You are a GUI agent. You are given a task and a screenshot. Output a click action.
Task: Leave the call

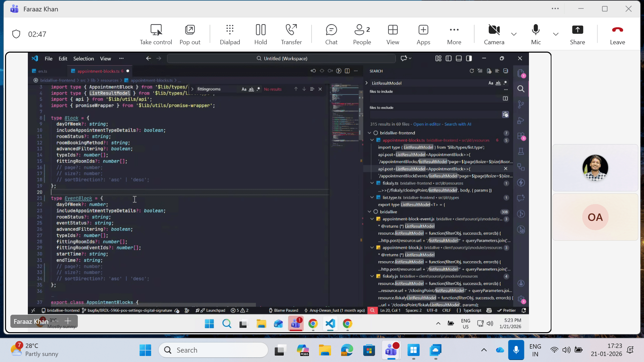[x=618, y=34]
